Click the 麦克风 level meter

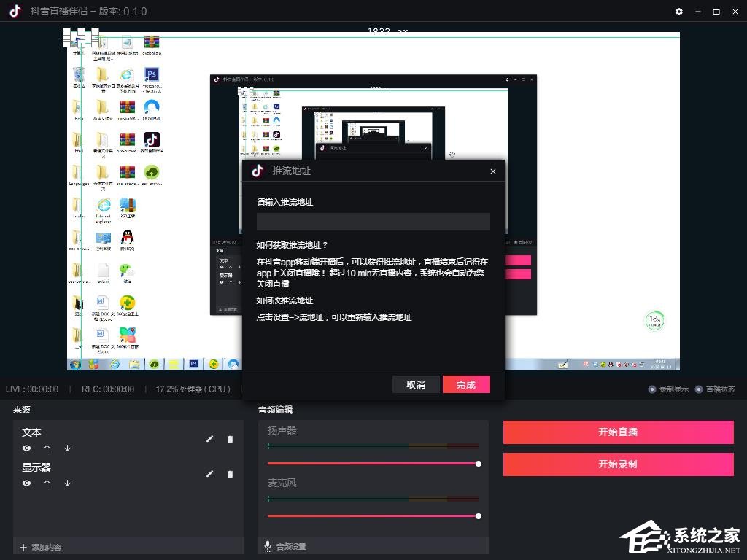tap(373, 499)
